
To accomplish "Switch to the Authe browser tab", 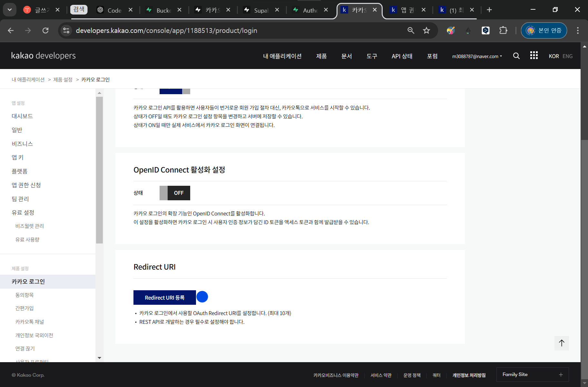I will pos(310,10).
